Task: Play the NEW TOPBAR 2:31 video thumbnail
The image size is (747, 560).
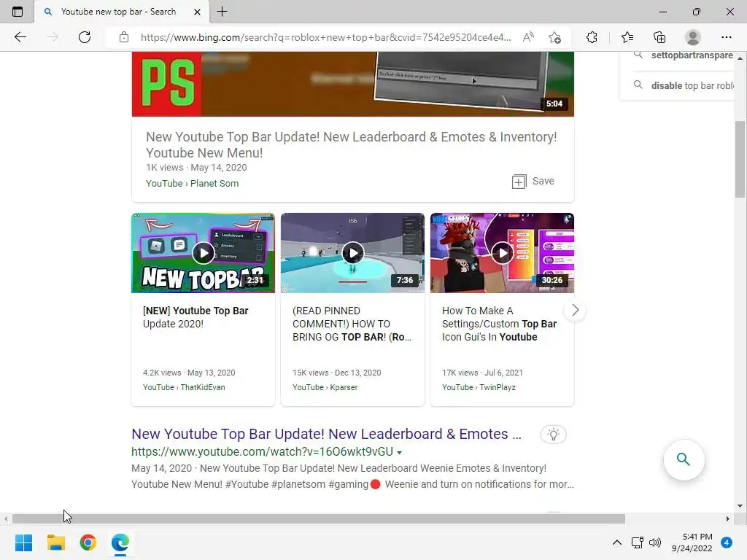Action: coord(203,253)
